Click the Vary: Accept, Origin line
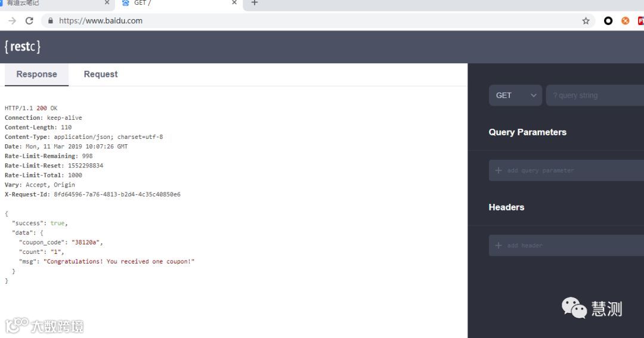The height and width of the screenshot is (338, 644). [x=40, y=185]
